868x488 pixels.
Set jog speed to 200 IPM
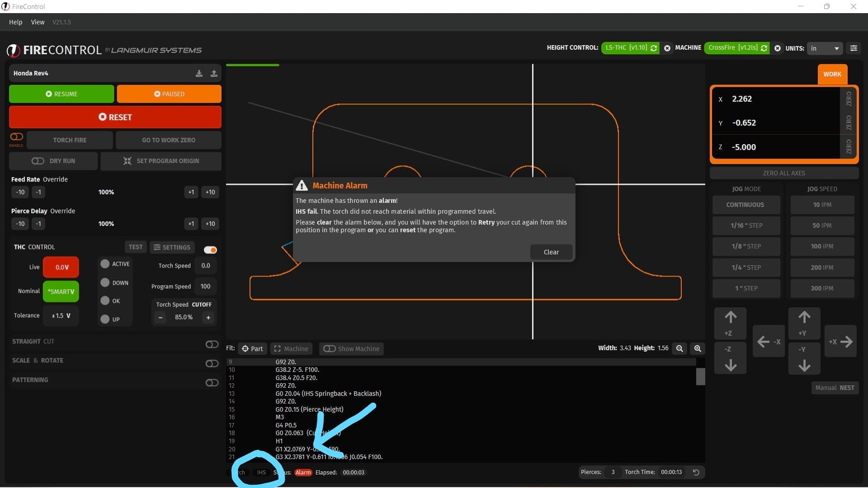822,267
